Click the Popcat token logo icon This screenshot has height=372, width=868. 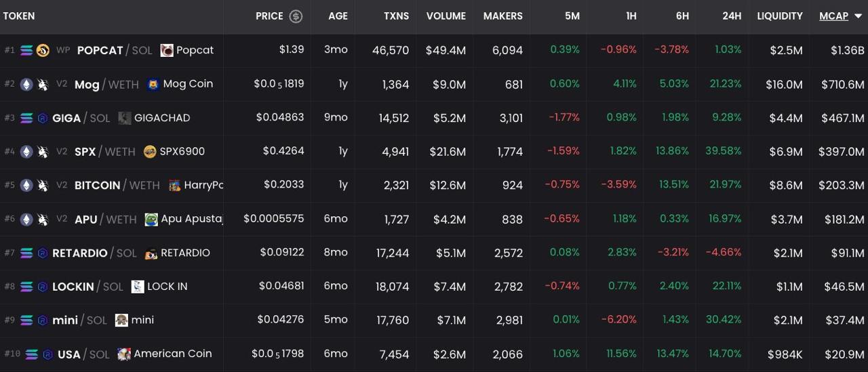[167, 50]
